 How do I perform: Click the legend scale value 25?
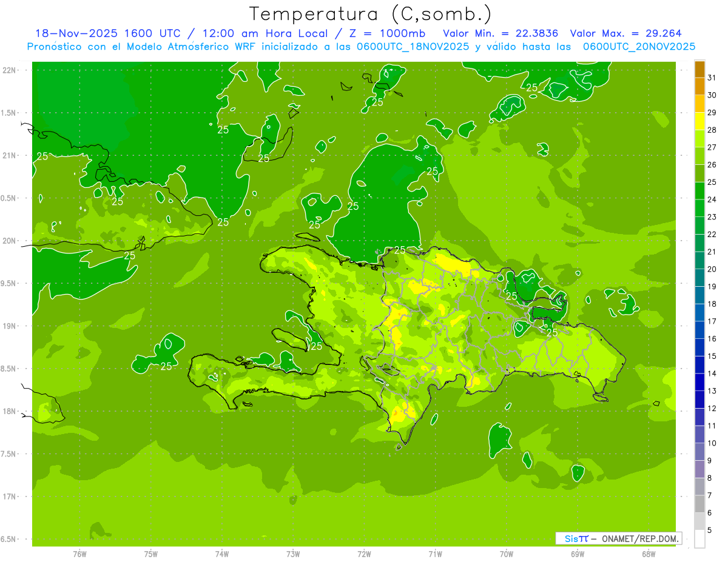pyautogui.click(x=712, y=182)
